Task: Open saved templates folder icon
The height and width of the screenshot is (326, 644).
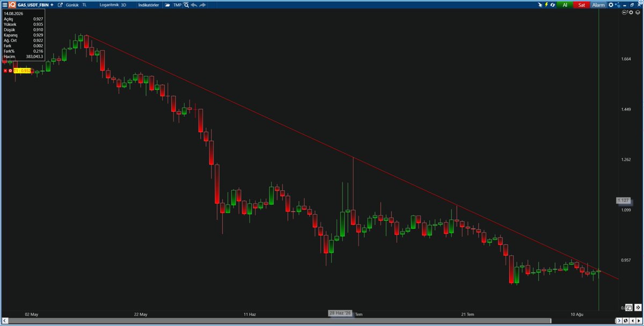Action: click(x=168, y=5)
